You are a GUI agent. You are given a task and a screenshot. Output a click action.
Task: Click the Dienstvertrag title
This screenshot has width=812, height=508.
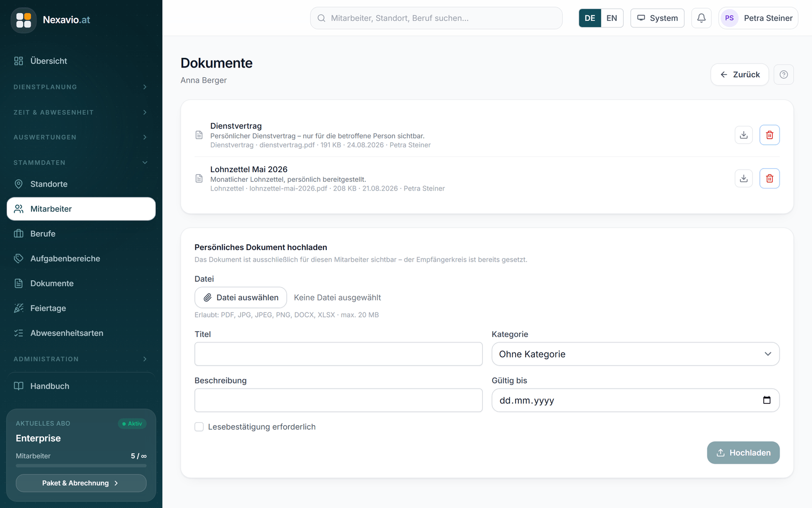click(x=236, y=126)
